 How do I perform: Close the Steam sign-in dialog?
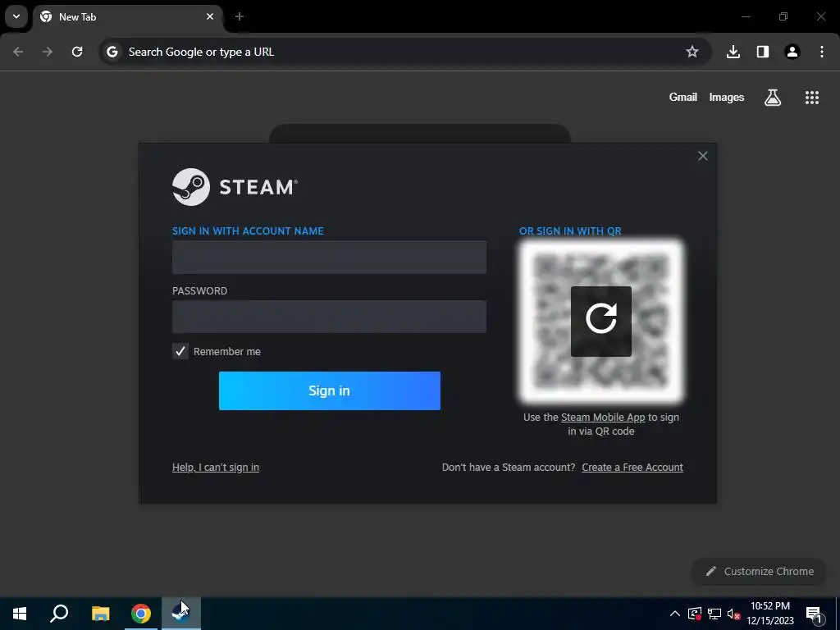coord(703,156)
